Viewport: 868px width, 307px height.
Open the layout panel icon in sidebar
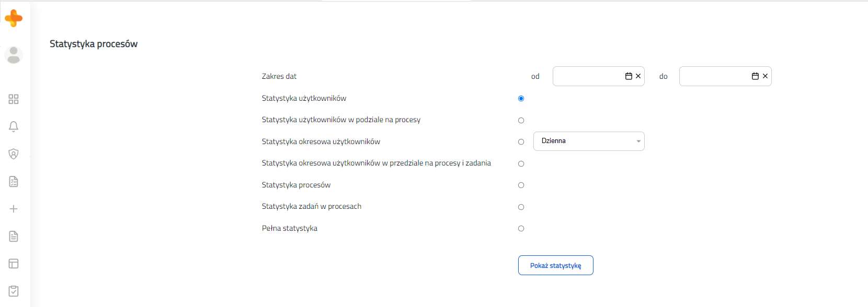(14, 264)
